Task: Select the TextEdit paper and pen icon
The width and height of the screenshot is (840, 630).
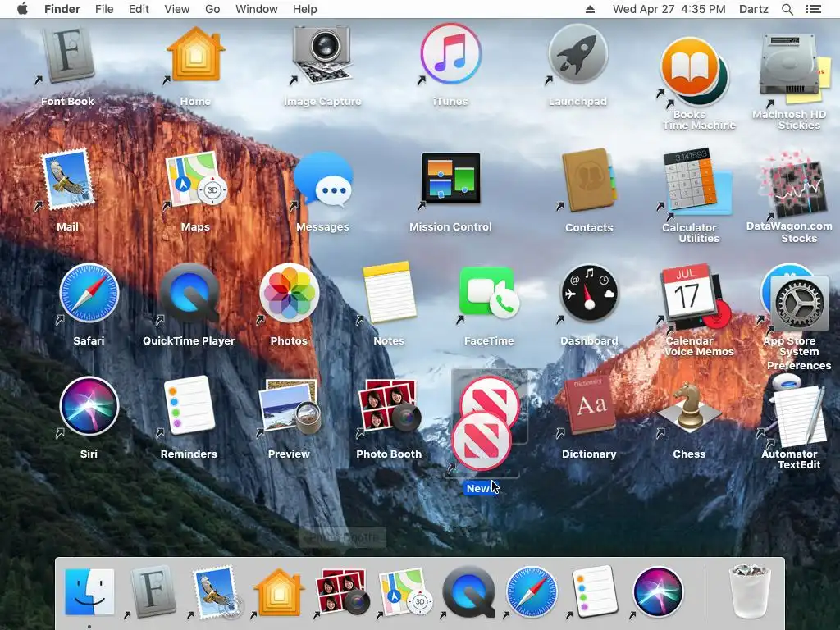Action: [798, 418]
